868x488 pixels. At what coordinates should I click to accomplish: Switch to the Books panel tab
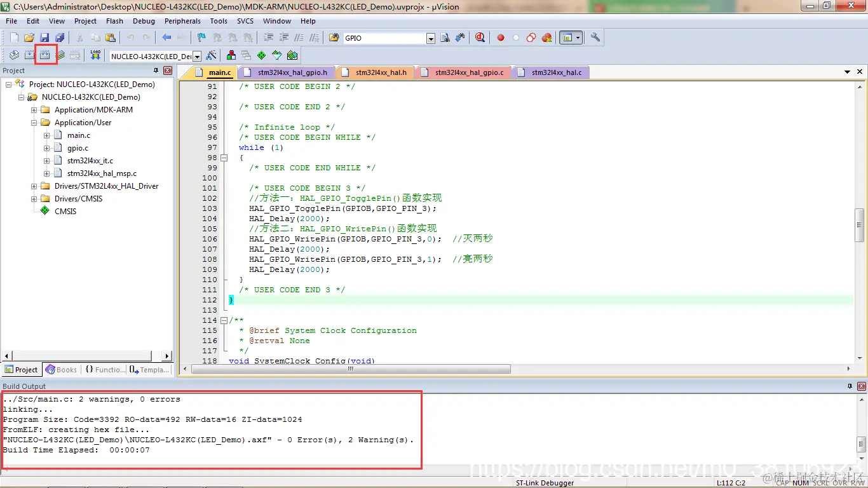61,370
